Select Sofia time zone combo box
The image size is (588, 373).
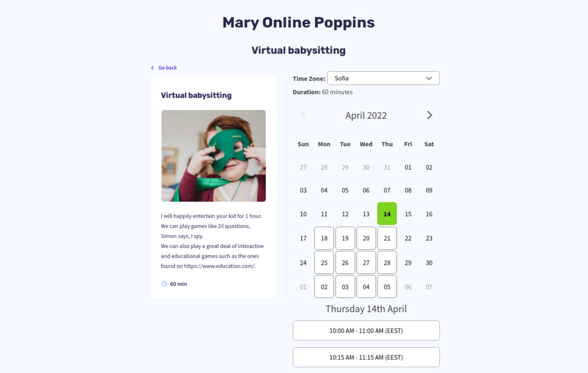[x=383, y=79]
